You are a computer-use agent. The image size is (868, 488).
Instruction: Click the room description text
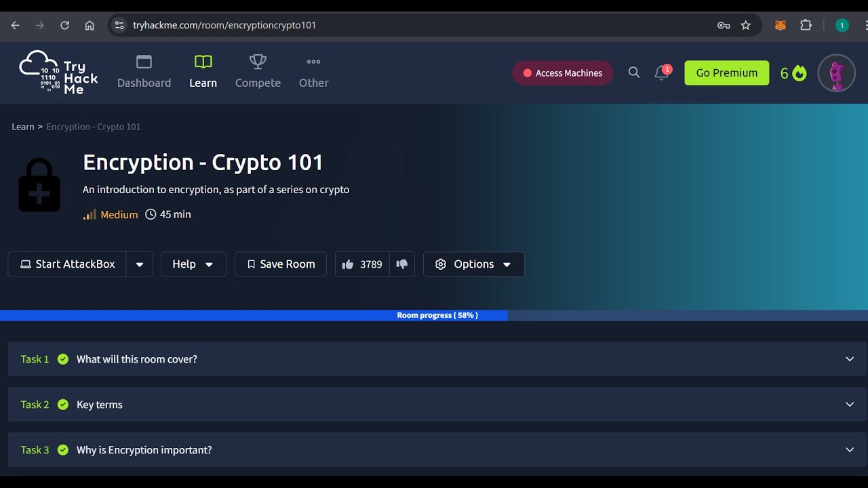[x=216, y=190]
